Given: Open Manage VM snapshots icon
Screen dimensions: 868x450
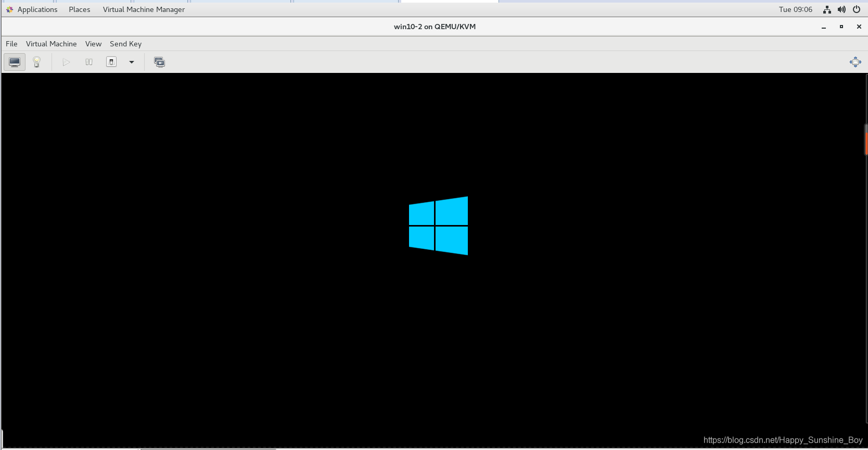Looking at the screenshot, I should pyautogui.click(x=159, y=62).
